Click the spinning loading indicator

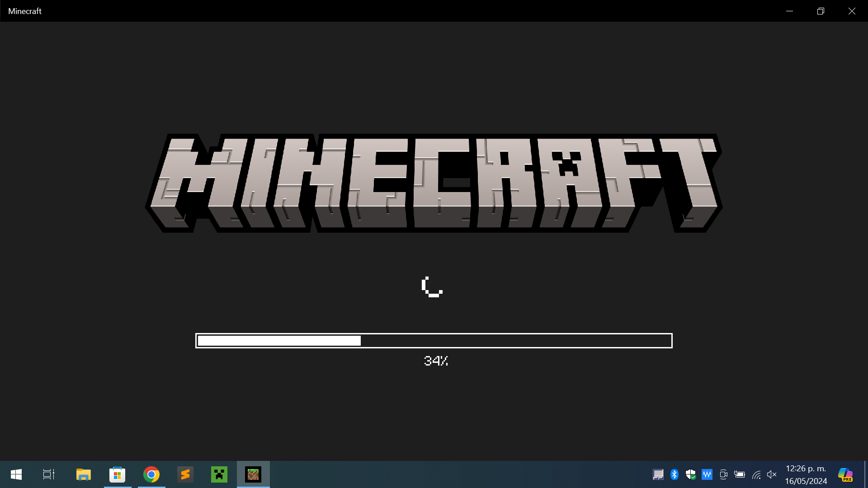[x=432, y=287]
